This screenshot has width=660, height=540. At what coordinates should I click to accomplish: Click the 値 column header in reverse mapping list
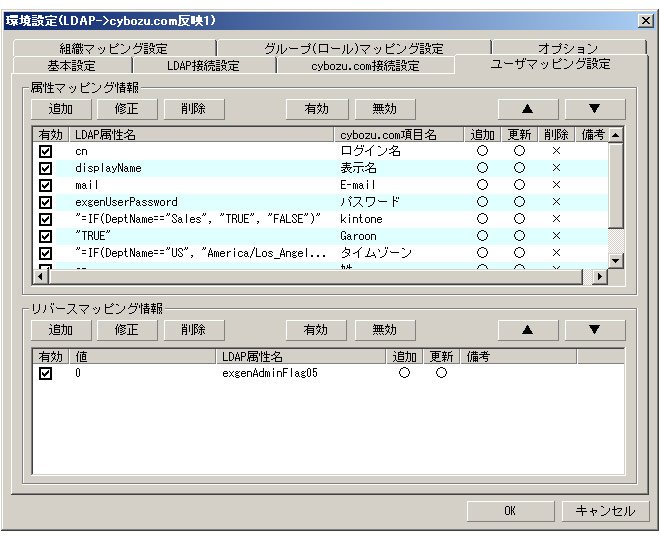click(143, 357)
